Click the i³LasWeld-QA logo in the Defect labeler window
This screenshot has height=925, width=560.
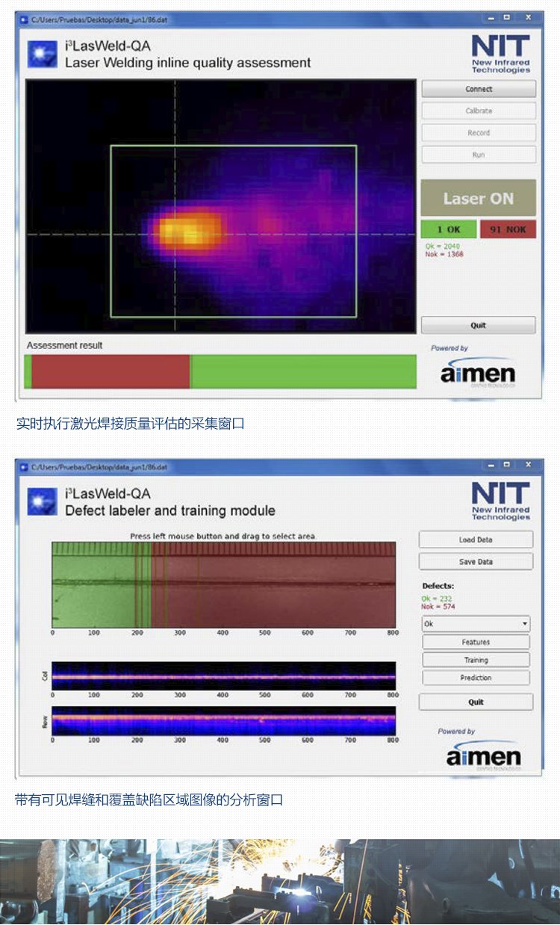coord(42,501)
